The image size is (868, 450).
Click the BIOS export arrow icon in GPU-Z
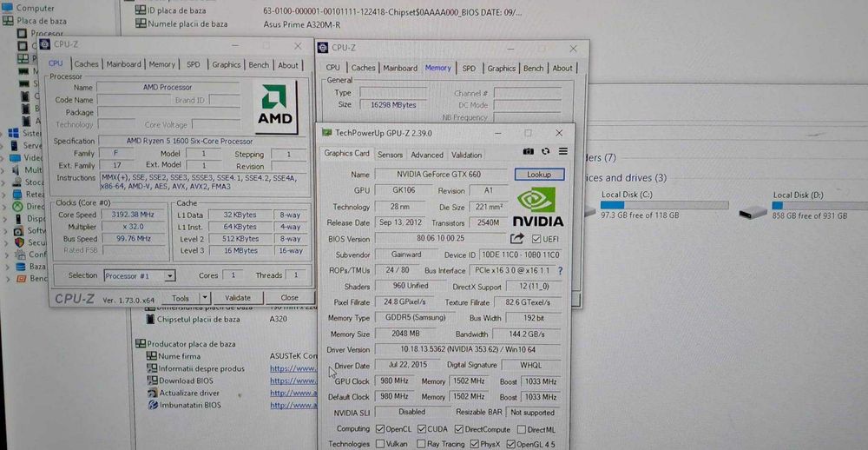[517, 238]
